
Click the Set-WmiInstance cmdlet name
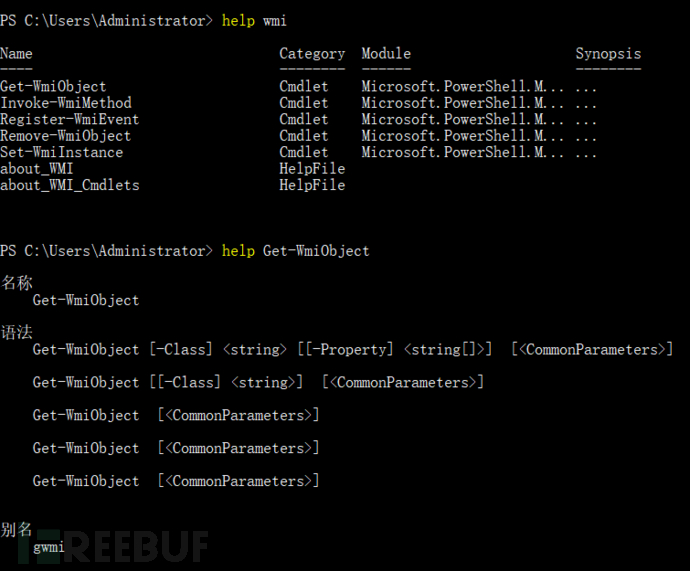(62, 152)
